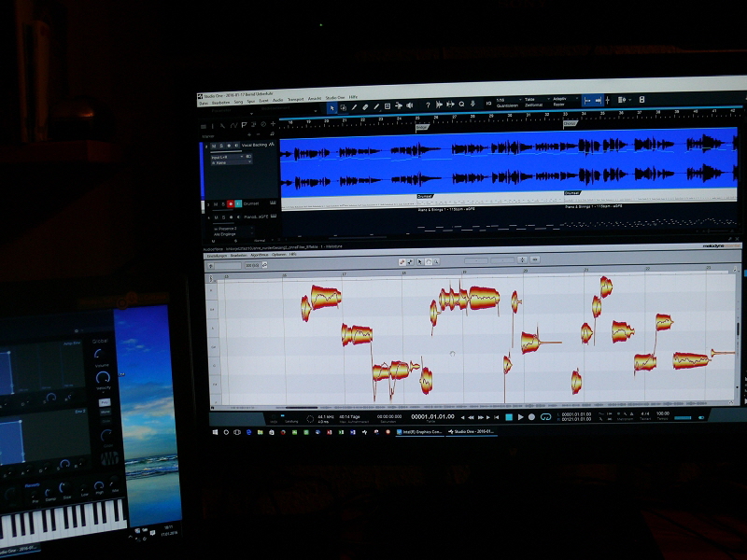
Task: Open the Algorithmus menu in Melodyne
Action: coord(258,254)
